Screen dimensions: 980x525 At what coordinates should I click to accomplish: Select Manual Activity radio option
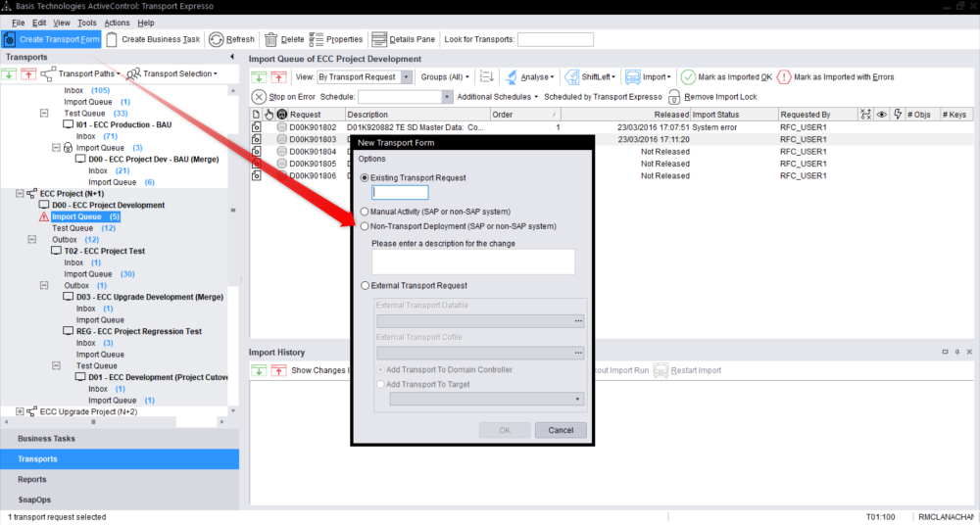[365, 212]
